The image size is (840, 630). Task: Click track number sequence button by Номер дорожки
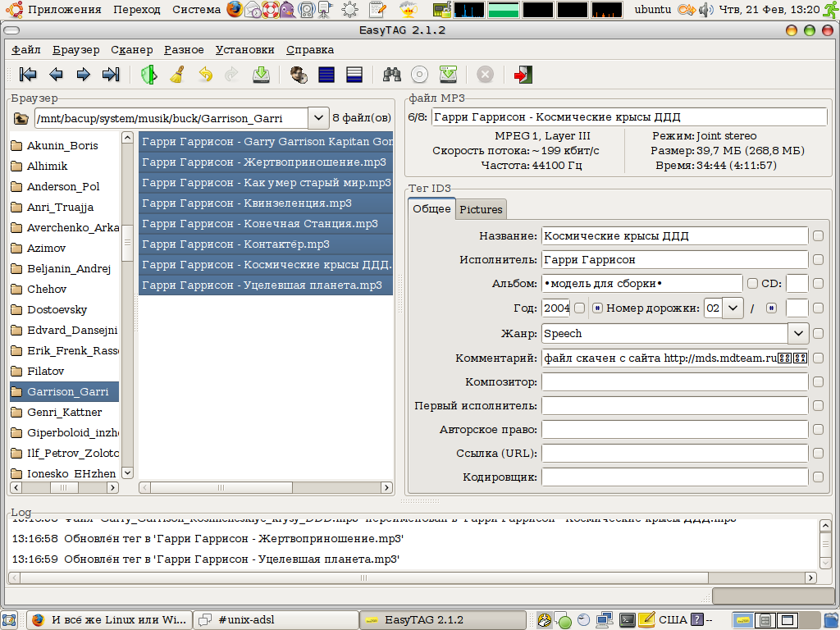(597, 308)
